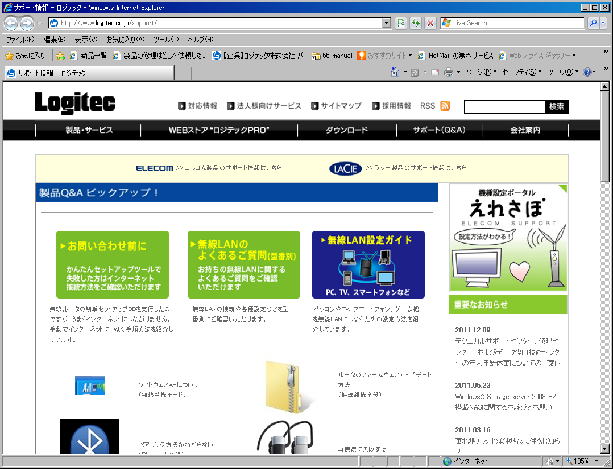613x469 pixels.
Task: Expand the おすすめサイト favorites dropdown
Action: click(x=410, y=56)
